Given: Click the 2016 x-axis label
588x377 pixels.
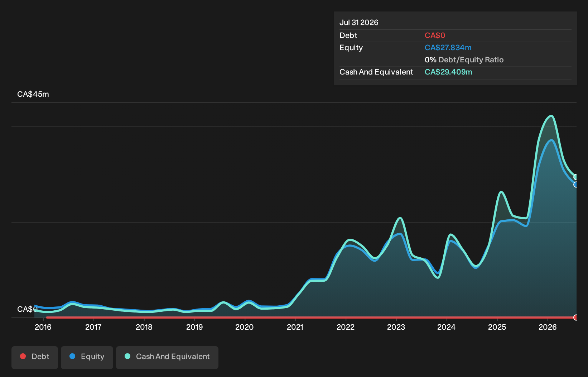Looking at the screenshot, I should point(43,327).
